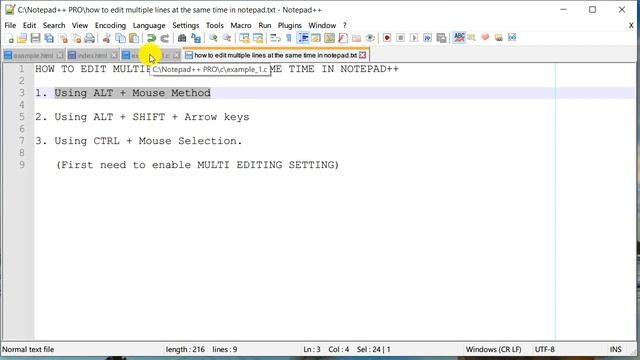The image size is (640, 360).
Task: Close the index.html tab
Action: tap(114, 55)
